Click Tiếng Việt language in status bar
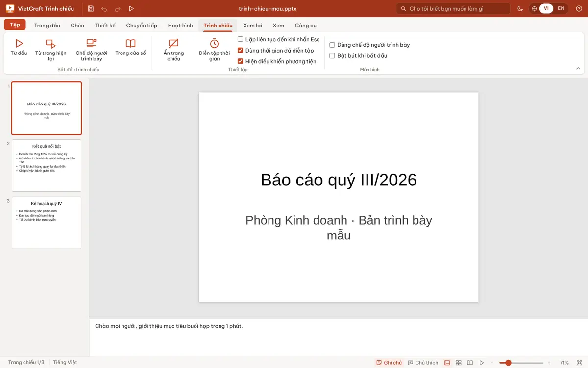588x368 pixels. pyautogui.click(x=65, y=362)
